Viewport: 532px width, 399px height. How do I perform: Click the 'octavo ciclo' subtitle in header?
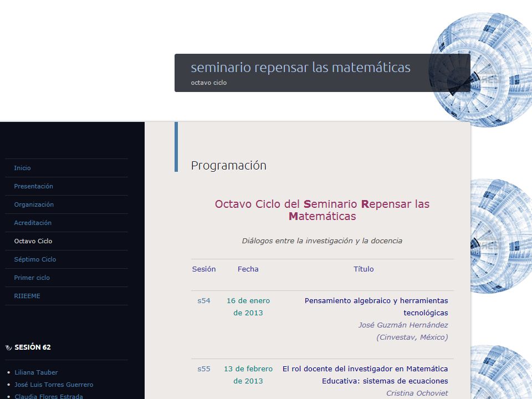[x=209, y=83]
